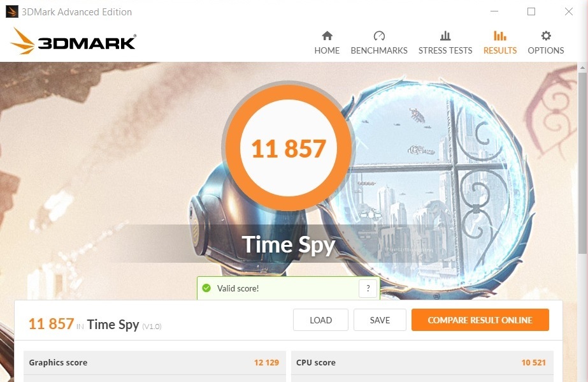This screenshot has height=382, width=588.
Task: Select the OPTIONS menu label
Action: pyautogui.click(x=546, y=50)
